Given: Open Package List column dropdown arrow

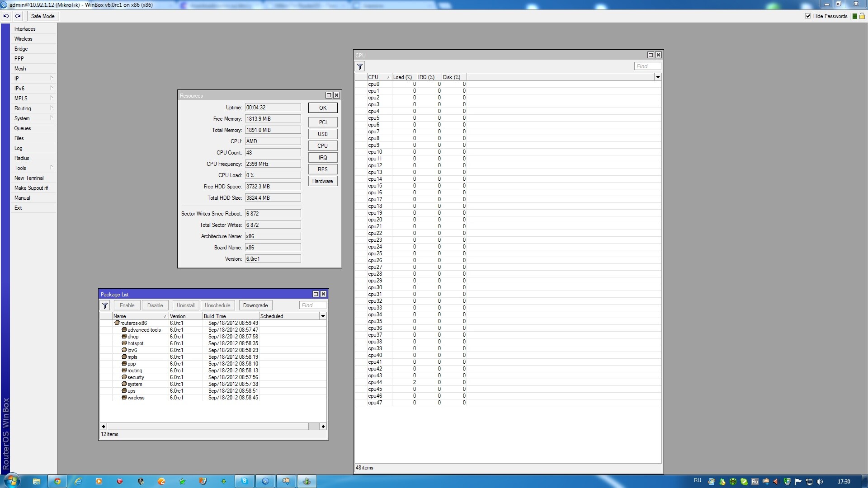Looking at the screenshot, I should 323,316.
